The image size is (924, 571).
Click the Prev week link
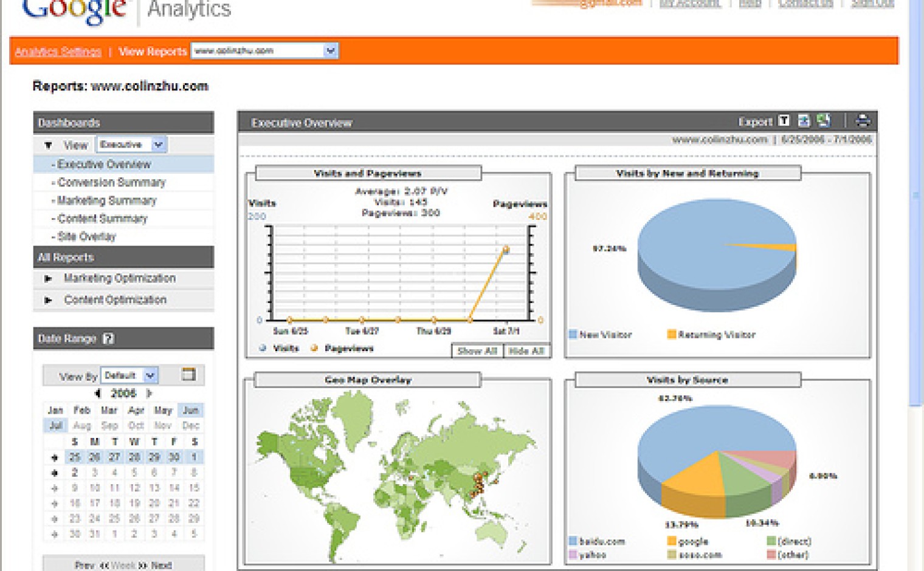click(x=84, y=565)
